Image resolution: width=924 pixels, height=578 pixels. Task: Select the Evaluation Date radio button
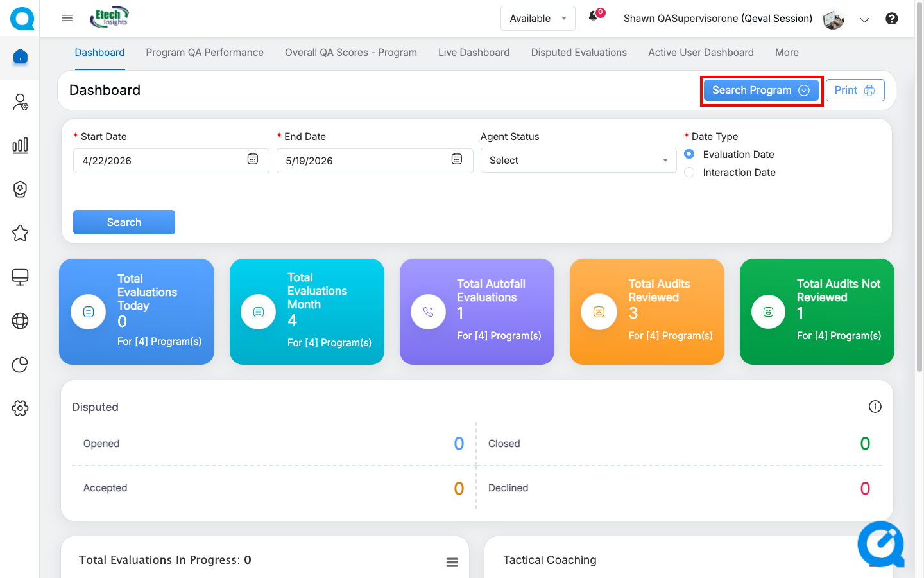(x=689, y=154)
